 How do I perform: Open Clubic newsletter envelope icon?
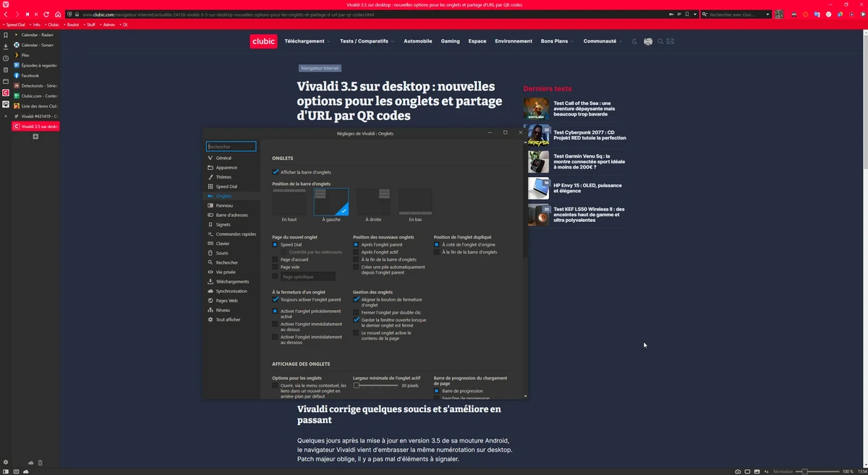pyautogui.click(x=671, y=41)
